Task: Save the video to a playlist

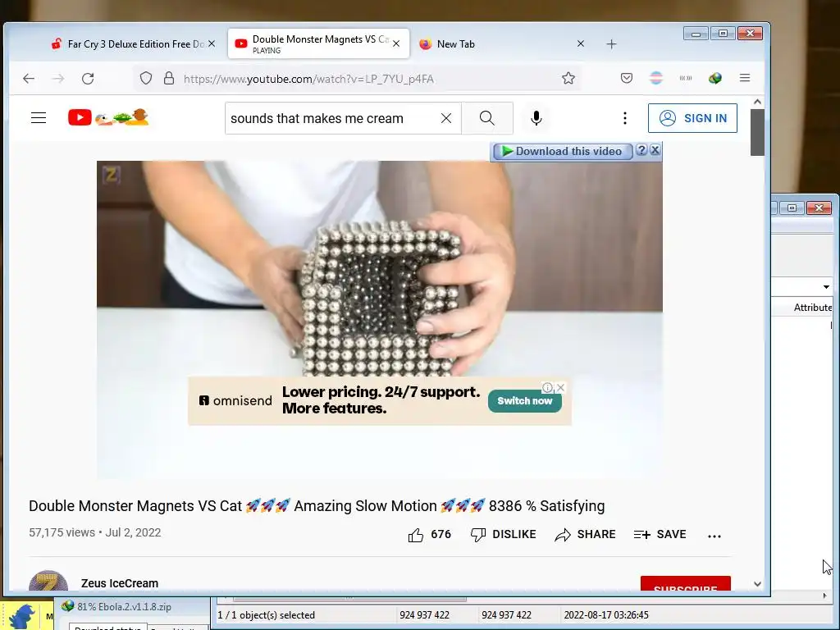Action: click(660, 535)
